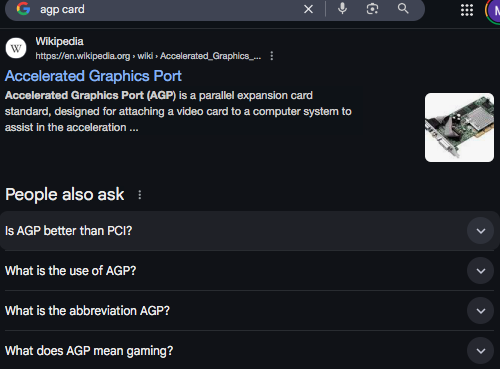Viewport: 500px width, 369px height.
Task: Click the Google logo in search bar
Action: point(23,9)
